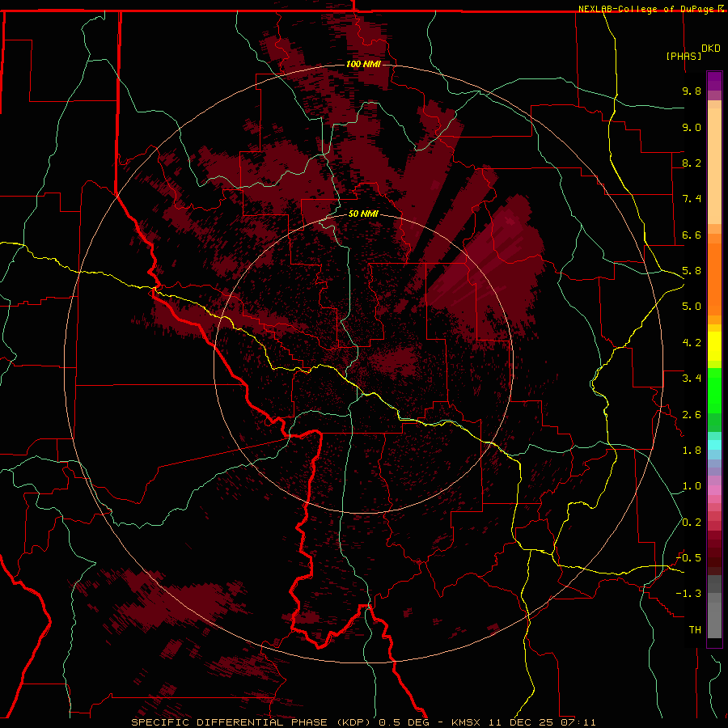Pick the purple band at the colorbar top
Viewport: 728px width, 728px height.
714,81
